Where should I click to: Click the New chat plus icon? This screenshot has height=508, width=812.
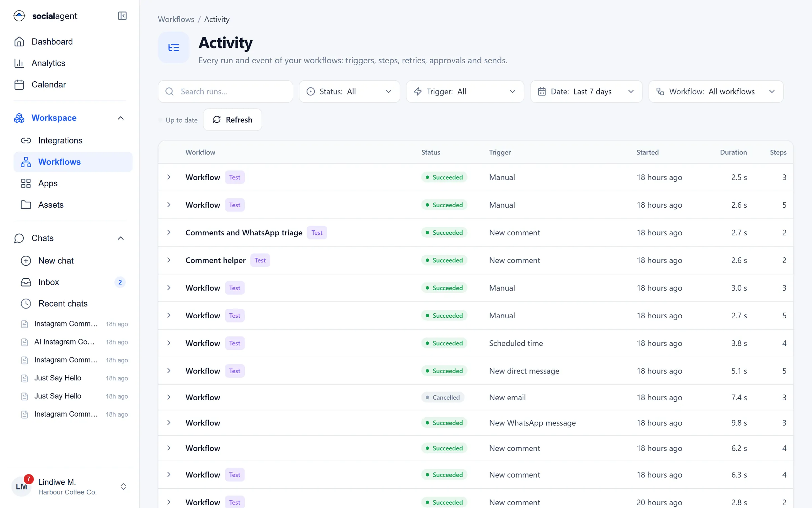(x=26, y=261)
